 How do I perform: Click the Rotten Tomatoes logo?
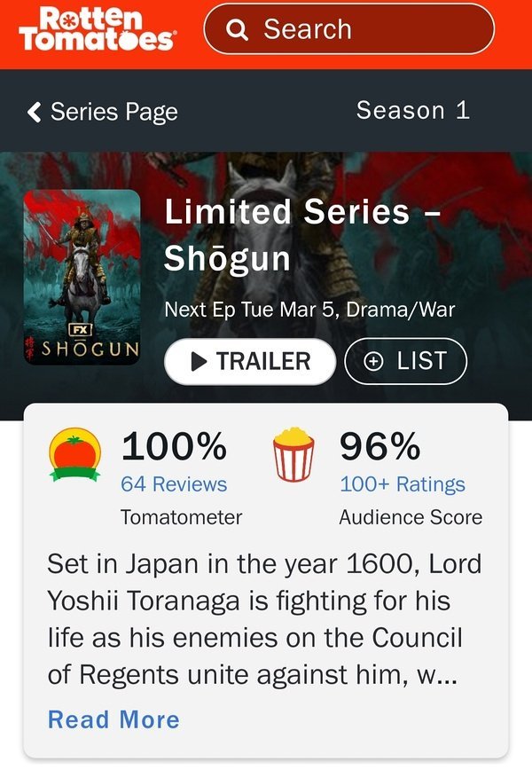pyautogui.click(x=97, y=31)
